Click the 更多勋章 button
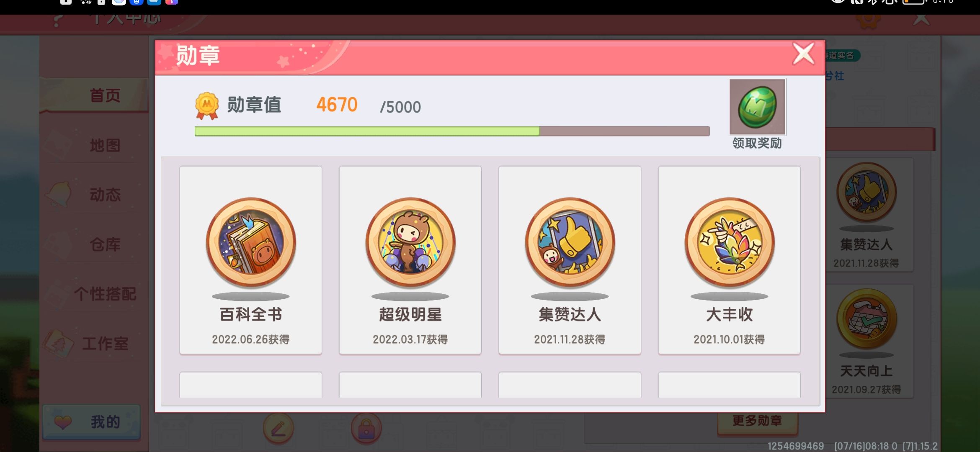 (x=757, y=421)
